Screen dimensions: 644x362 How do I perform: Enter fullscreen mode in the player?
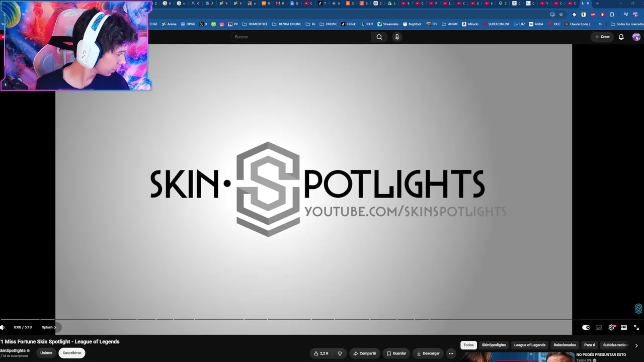click(x=636, y=327)
